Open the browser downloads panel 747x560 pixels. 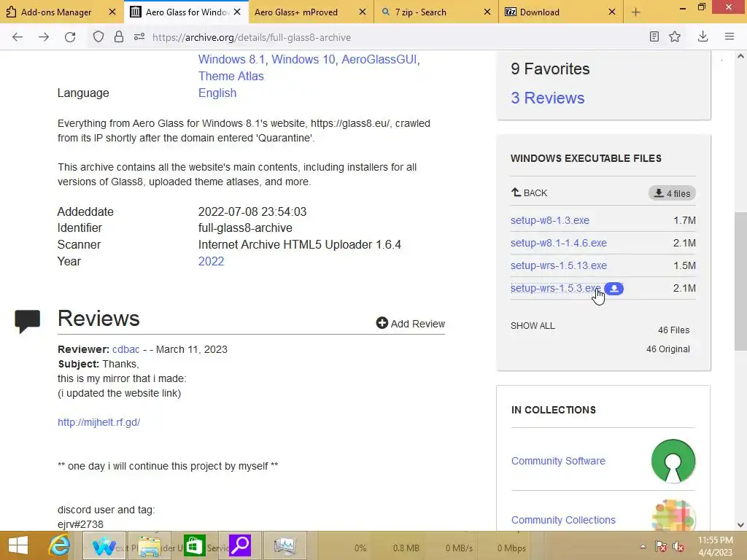[703, 36]
